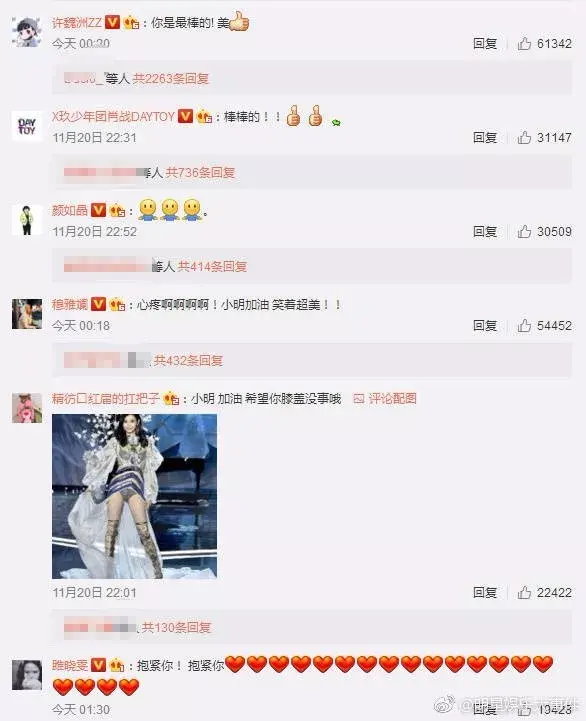This screenshot has height=721, width=586.
Task: Enlarge the runway model comment photo
Action: tap(134, 496)
